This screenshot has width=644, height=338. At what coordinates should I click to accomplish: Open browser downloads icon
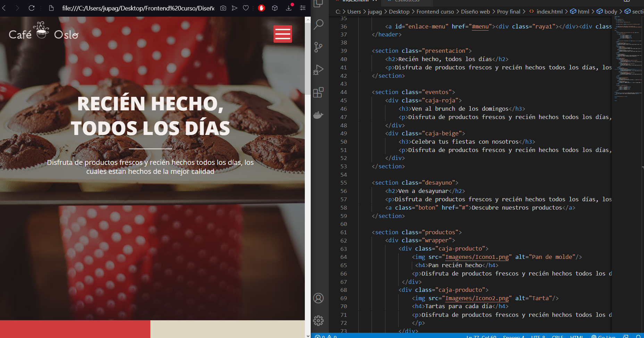(x=289, y=8)
